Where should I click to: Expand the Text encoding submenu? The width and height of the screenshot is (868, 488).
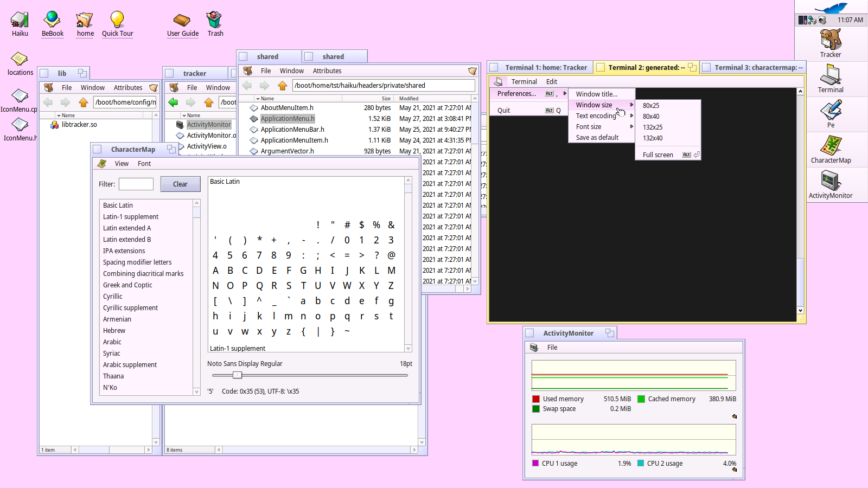(601, 116)
